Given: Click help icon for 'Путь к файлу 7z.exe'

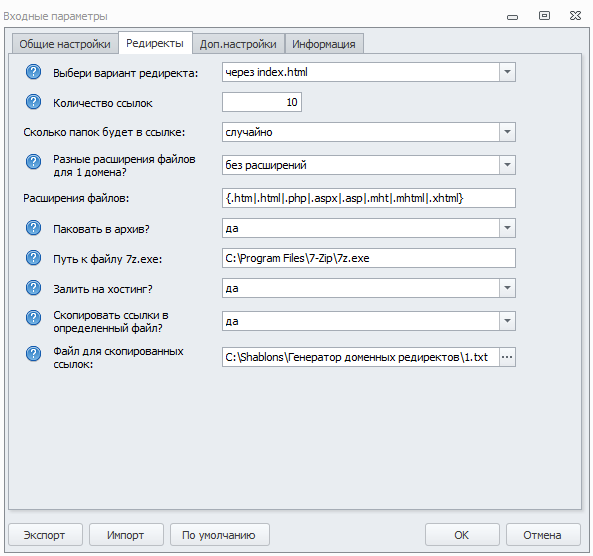Looking at the screenshot, I should click(33, 258).
